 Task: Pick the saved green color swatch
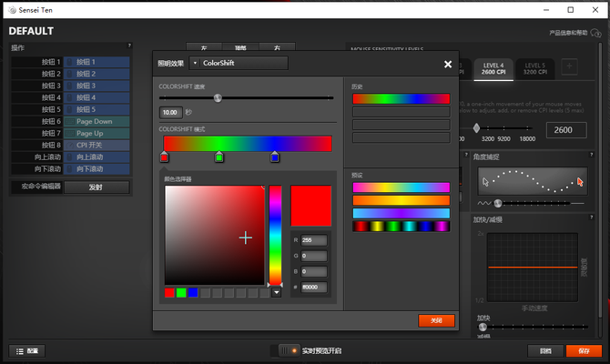pyautogui.click(x=181, y=293)
